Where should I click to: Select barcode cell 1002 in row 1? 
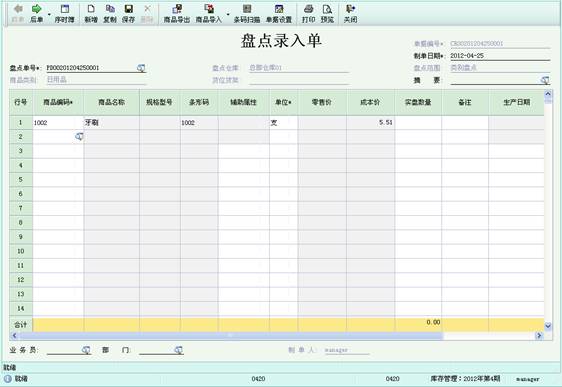[199, 123]
